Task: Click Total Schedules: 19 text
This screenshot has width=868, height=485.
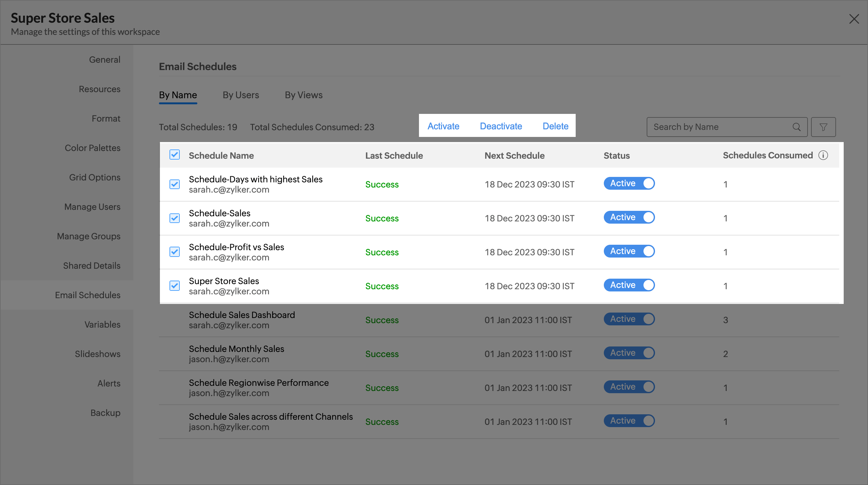Action: tap(198, 127)
